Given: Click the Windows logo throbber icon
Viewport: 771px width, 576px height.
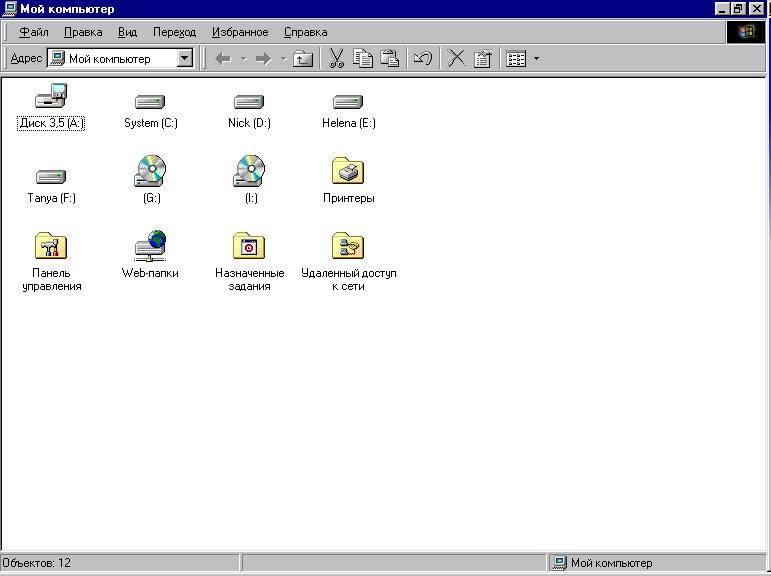Looking at the screenshot, I should [745, 32].
